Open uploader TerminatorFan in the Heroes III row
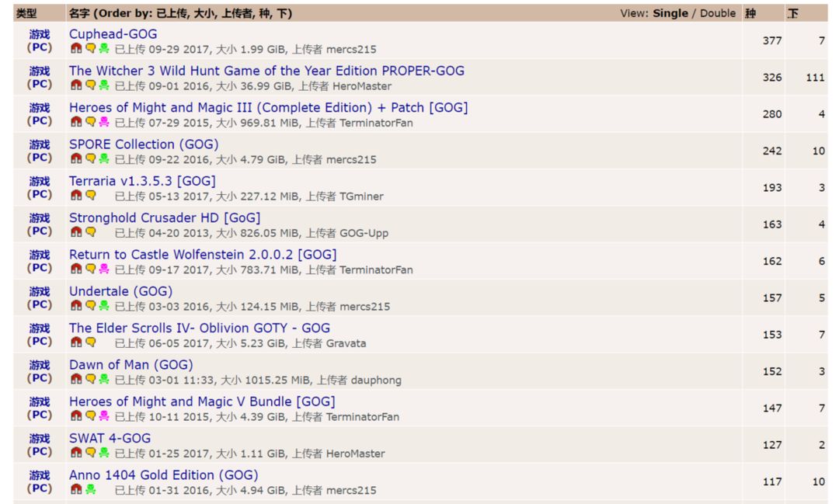 pyautogui.click(x=376, y=123)
